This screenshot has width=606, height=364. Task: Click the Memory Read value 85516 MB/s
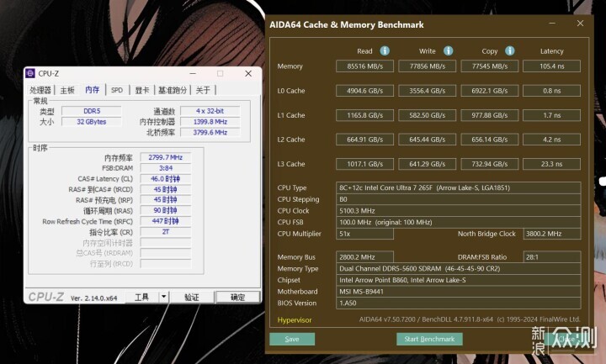pyautogui.click(x=364, y=66)
